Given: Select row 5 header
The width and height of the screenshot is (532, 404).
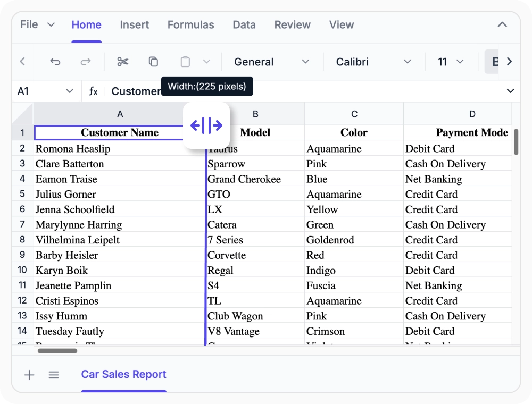Looking at the screenshot, I should pos(22,194).
